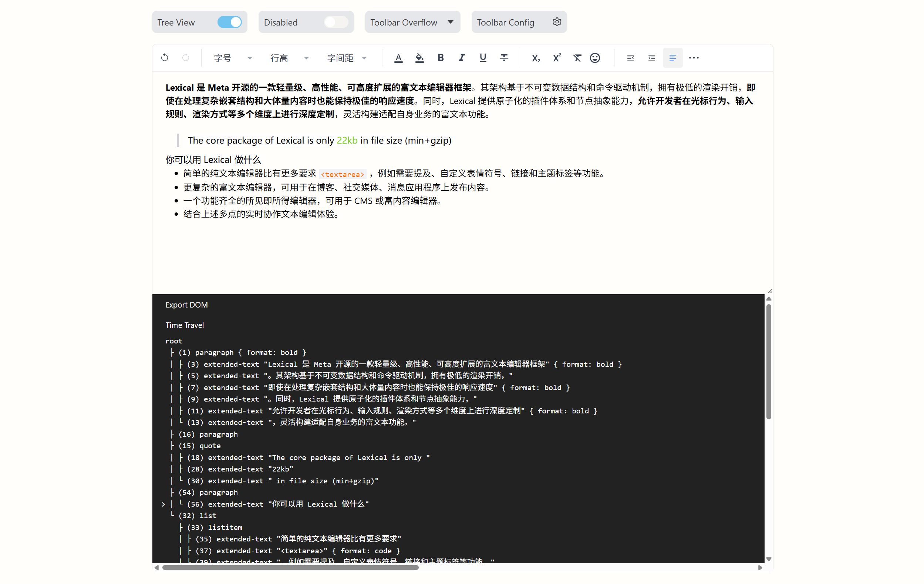Click the undo icon in the toolbar
924x584 pixels.
[x=165, y=58]
